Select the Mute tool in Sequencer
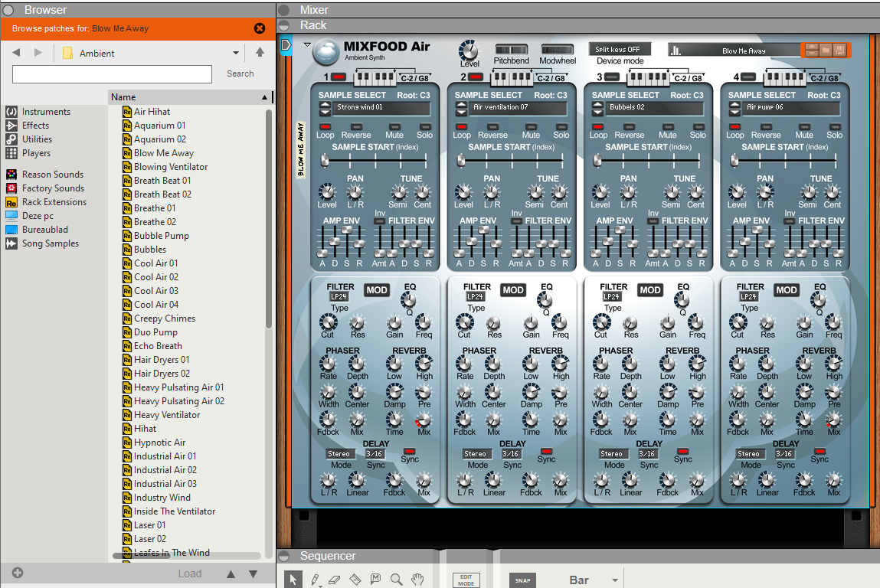Screen dimensions: 880x588 [x=375, y=579]
